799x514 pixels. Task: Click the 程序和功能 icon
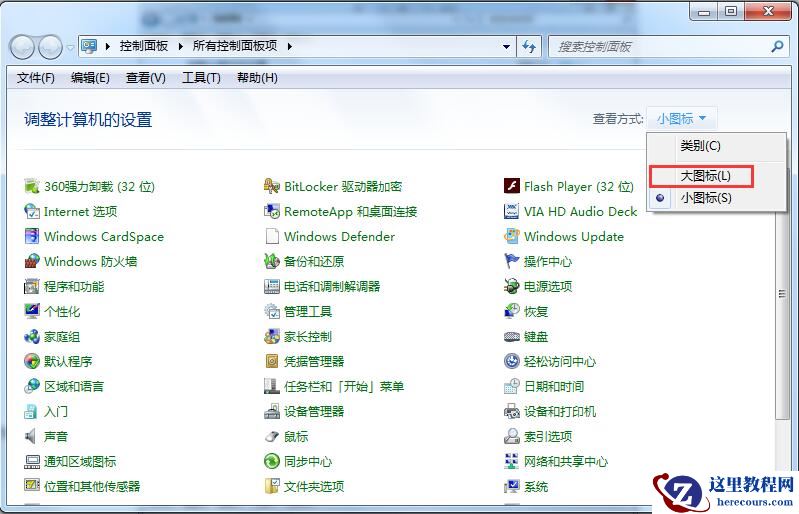[32, 286]
